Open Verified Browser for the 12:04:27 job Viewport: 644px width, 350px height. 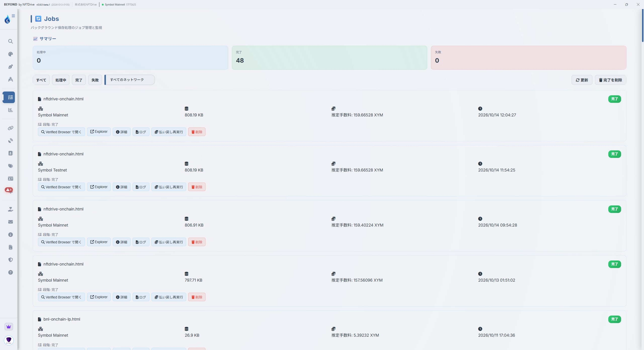point(61,132)
